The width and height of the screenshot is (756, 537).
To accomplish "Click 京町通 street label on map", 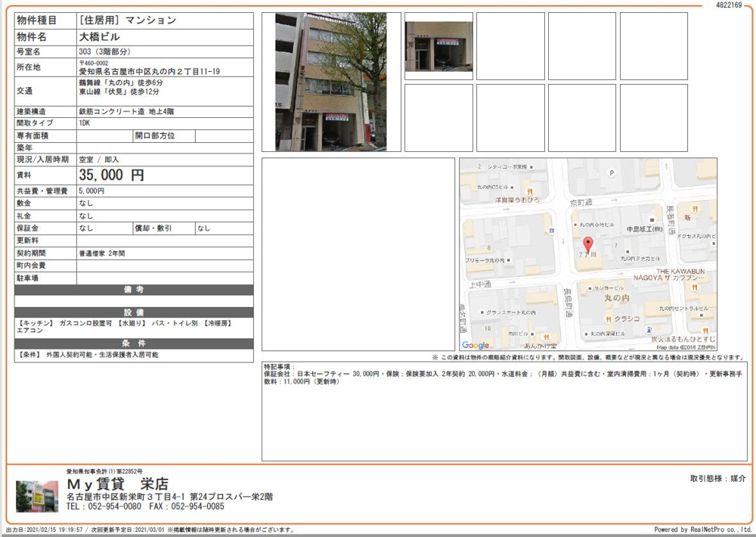I will tap(581, 203).
